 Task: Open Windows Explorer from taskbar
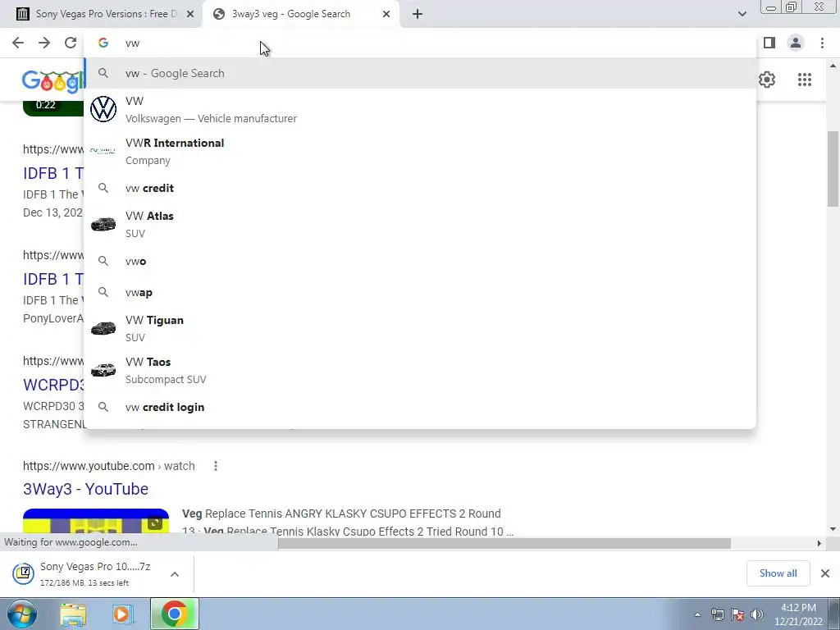pyautogui.click(x=73, y=614)
